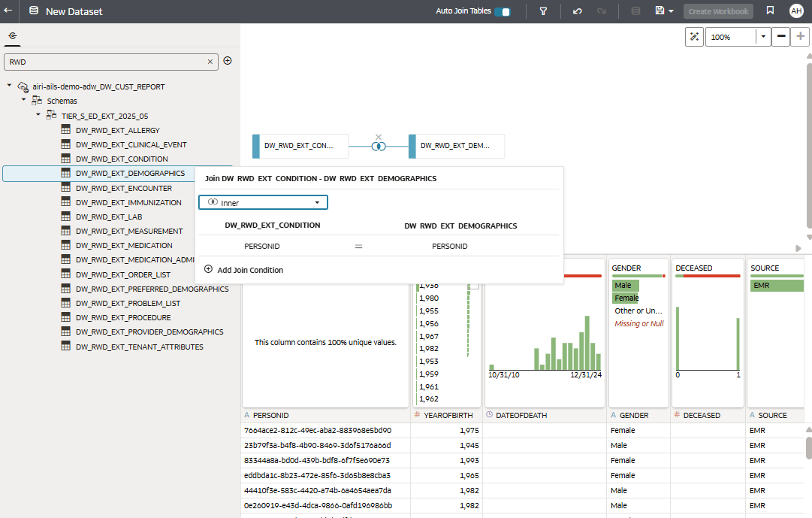Zoom out with the minus button
Image resolution: width=812 pixels, height=518 pixels.
tap(781, 36)
